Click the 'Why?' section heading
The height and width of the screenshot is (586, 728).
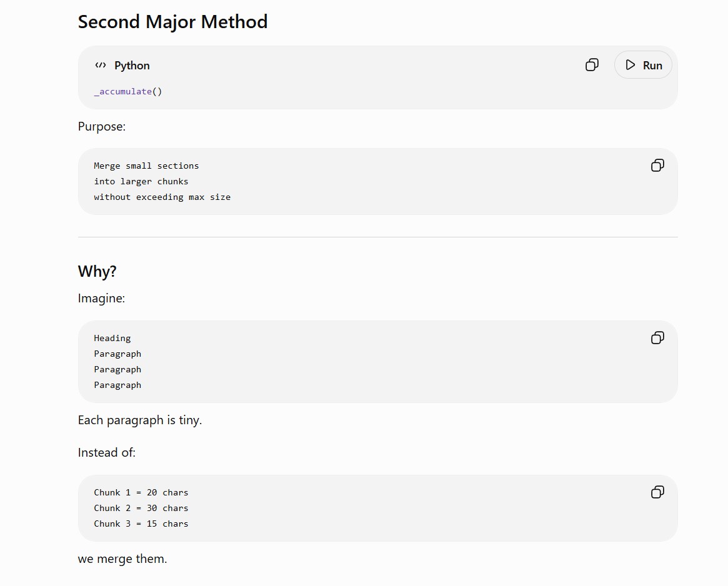click(x=97, y=271)
